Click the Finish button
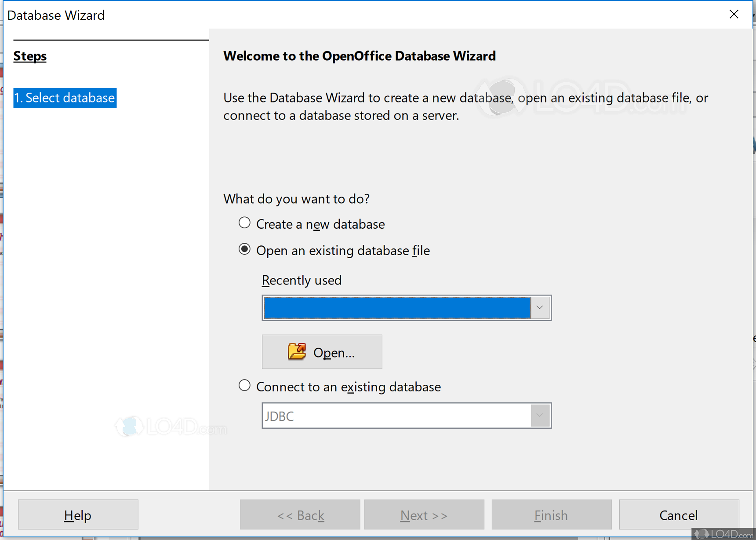756x540 pixels. tap(551, 514)
